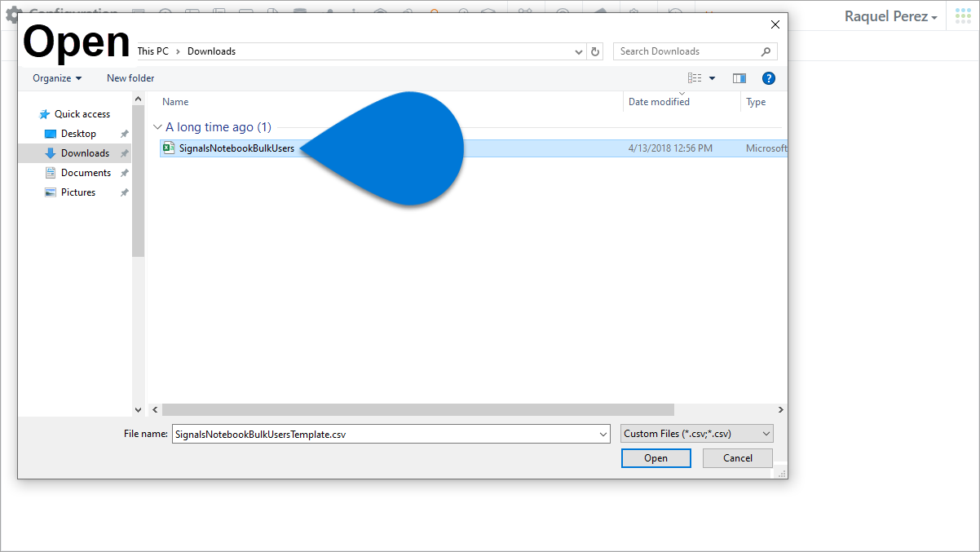Click the New folder button
The image size is (980, 552).
tap(130, 78)
